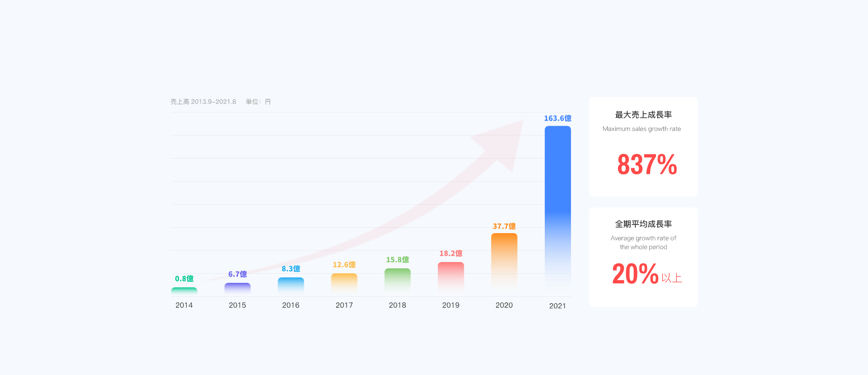Click the 163.6億 value label
Screen dimensions: 868x375
click(557, 118)
